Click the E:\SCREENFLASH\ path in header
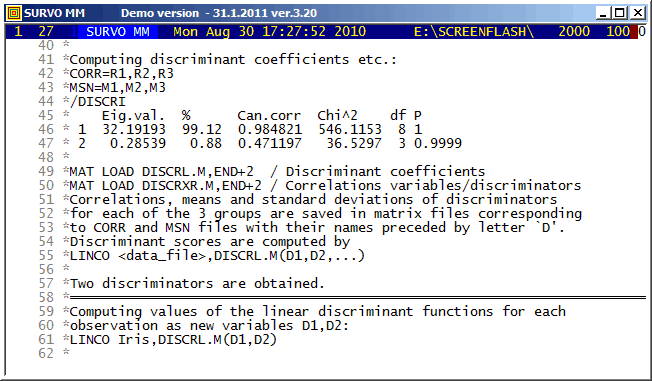 (474, 32)
